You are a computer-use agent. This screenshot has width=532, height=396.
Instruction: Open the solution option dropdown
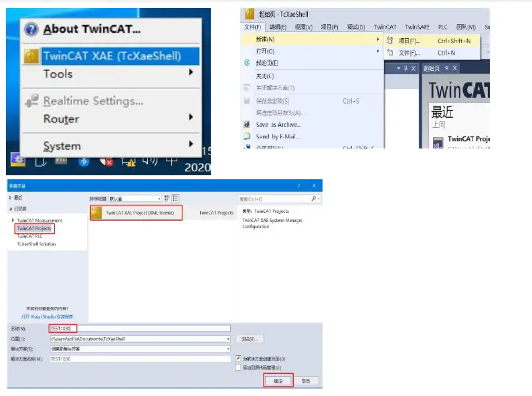(x=228, y=349)
